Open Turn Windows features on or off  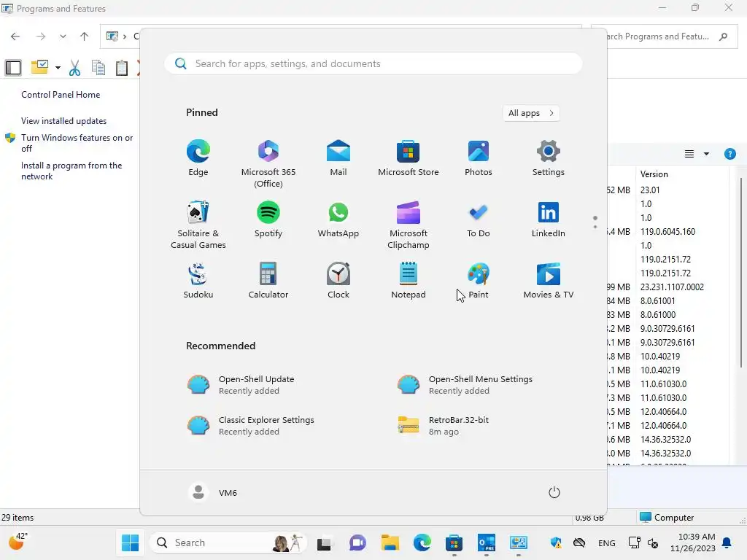77,143
